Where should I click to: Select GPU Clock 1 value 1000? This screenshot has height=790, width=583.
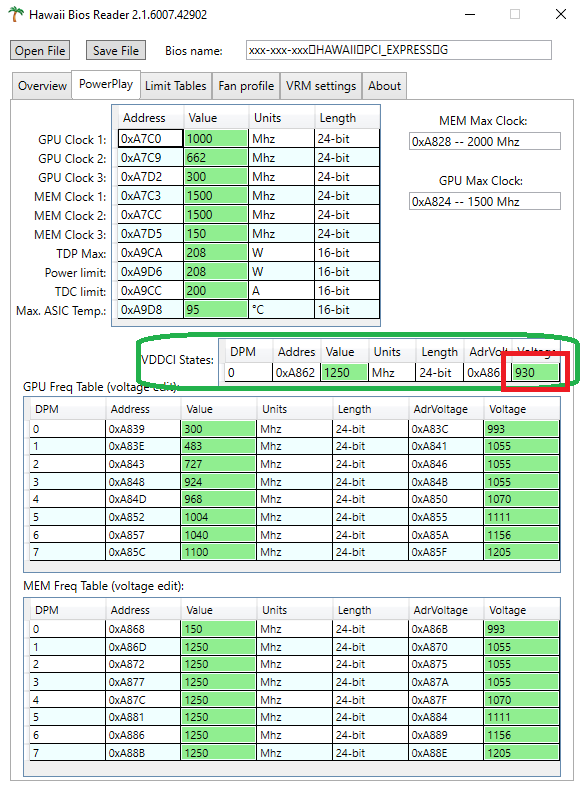click(216, 139)
